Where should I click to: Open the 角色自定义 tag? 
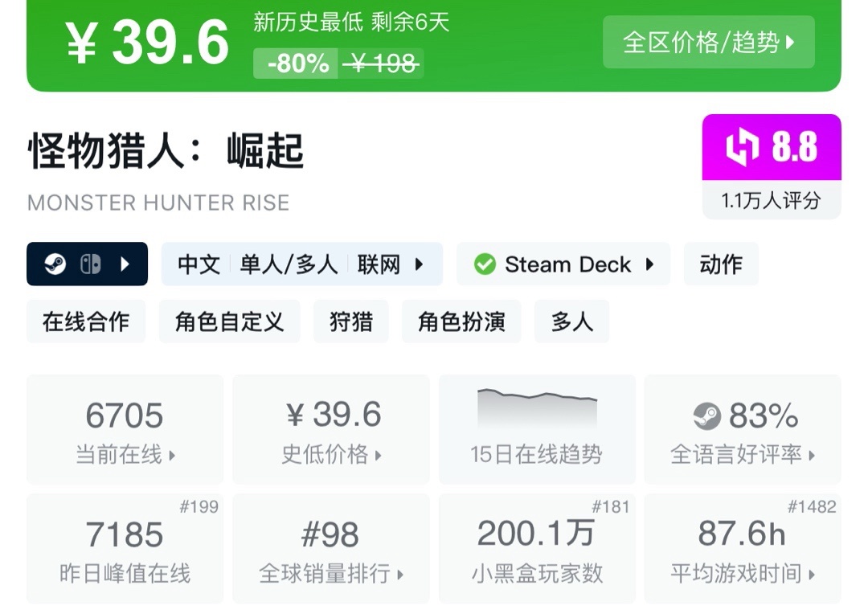point(230,321)
